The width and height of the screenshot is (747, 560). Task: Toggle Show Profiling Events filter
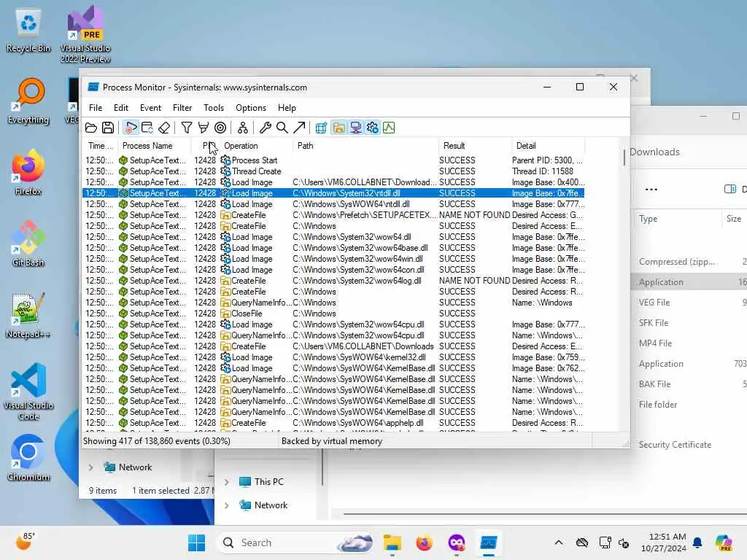click(x=390, y=128)
